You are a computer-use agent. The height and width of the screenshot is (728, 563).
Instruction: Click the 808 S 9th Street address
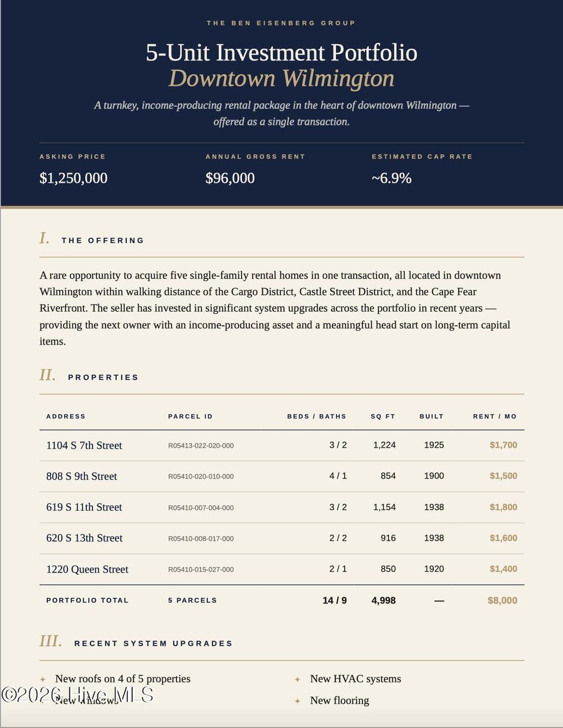click(x=81, y=476)
